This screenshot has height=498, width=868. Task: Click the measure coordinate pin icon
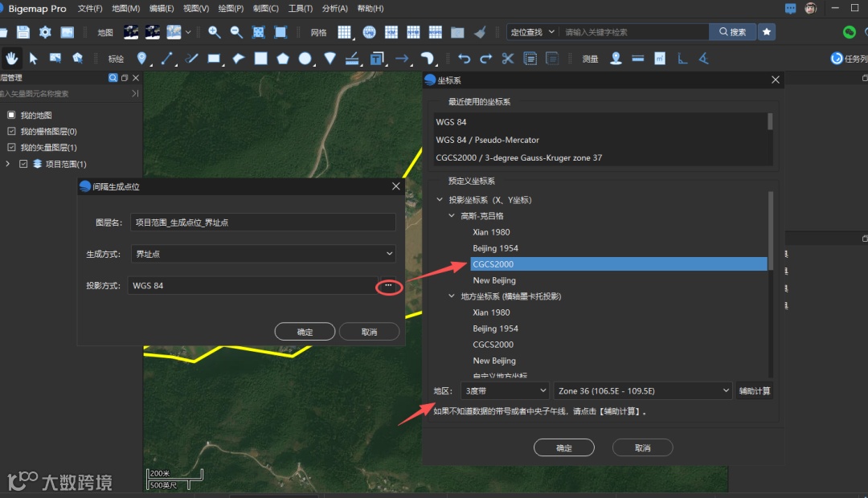pyautogui.click(x=616, y=58)
